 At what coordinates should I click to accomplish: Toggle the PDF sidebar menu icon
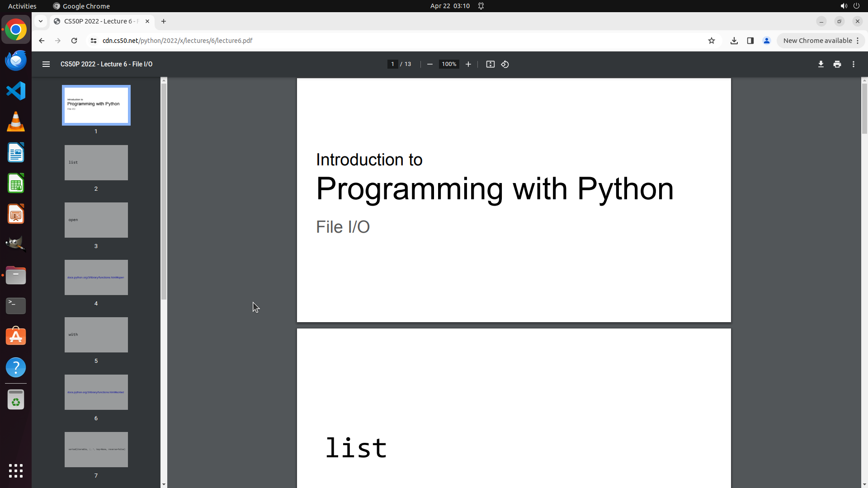click(46, 64)
